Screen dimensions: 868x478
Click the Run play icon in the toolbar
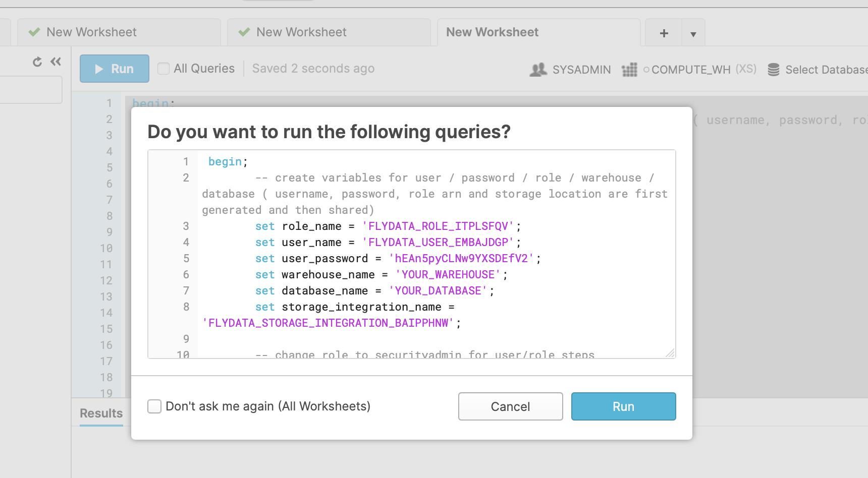tap(99, 69)
